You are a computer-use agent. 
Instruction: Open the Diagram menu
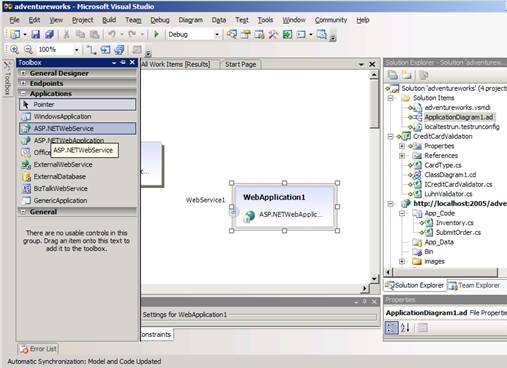tap(190, 20)
